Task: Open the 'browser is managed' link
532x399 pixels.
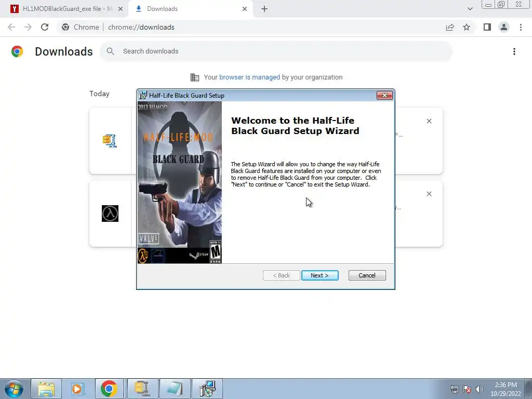Action: coord(249,77)
